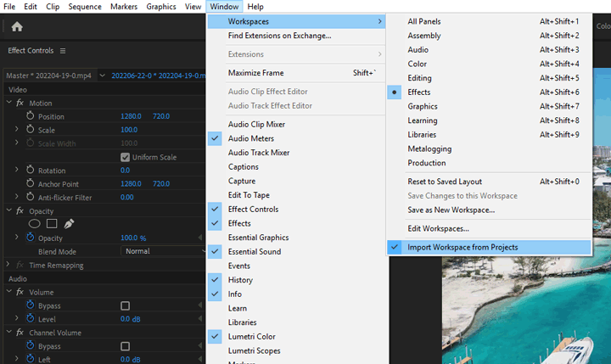Toggle the Motion fx effect icon

coord(20,104)
